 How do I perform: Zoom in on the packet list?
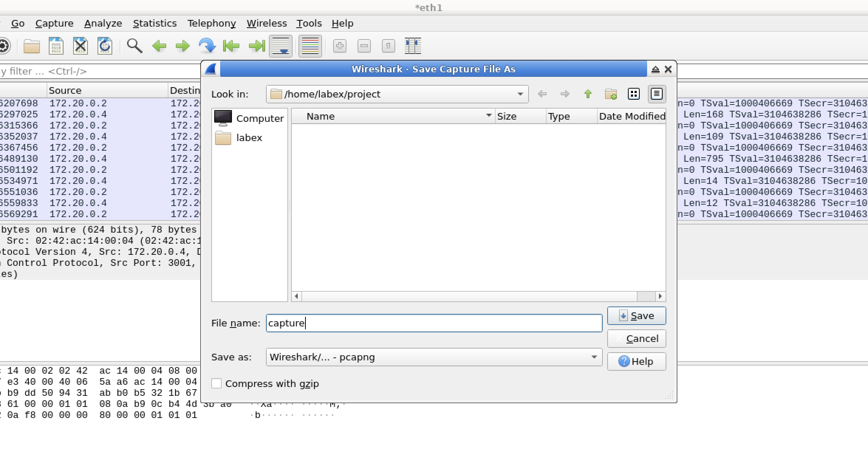click(339, 46)
